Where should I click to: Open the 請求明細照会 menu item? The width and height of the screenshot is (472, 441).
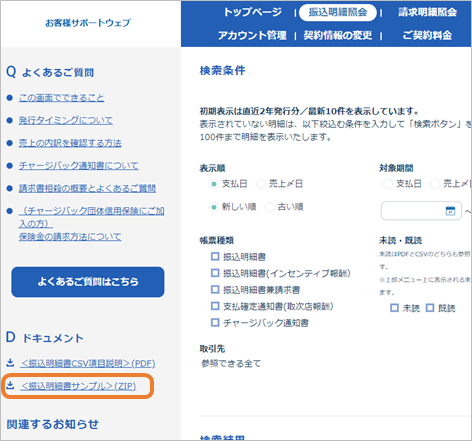427,12
